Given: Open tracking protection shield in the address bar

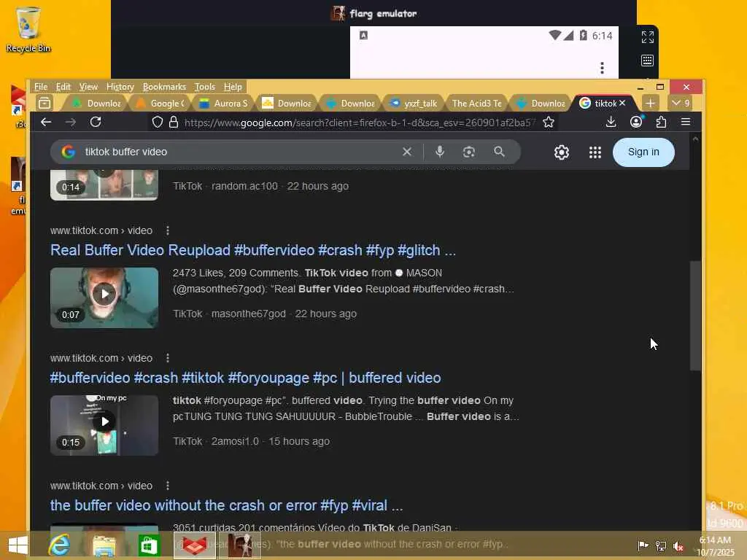Looking at the screenshot, I should click(x=158, y=122).
